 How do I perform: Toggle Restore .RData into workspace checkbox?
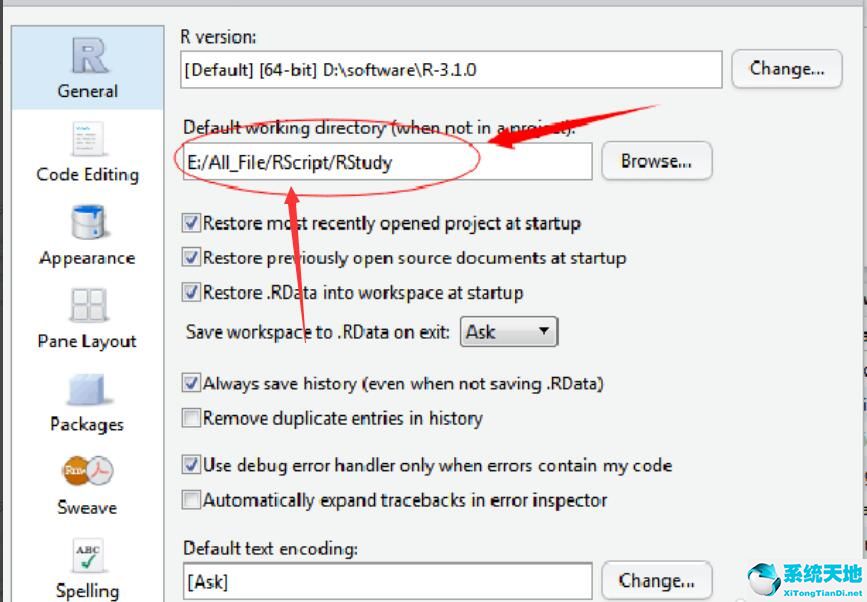coord(191,292)
